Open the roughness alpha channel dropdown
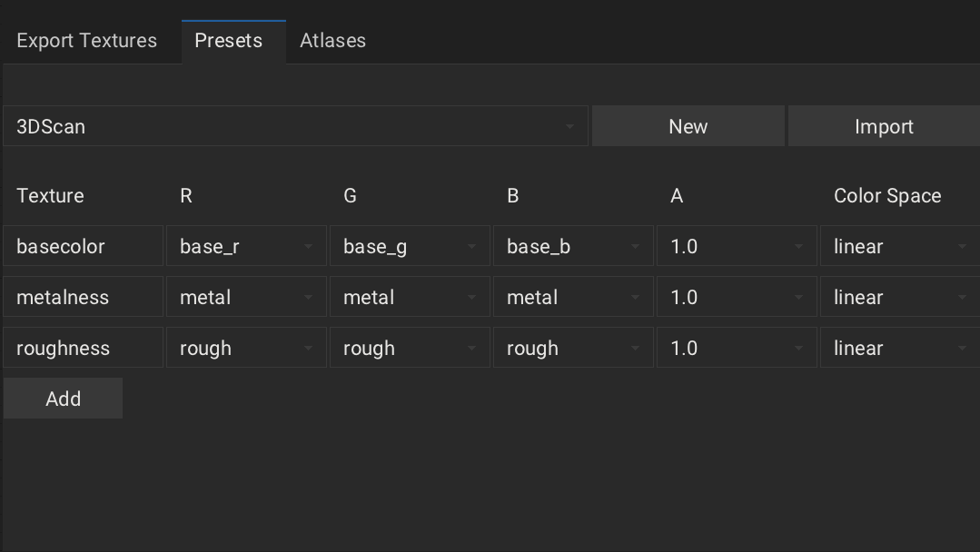 (x=737, y=349)
